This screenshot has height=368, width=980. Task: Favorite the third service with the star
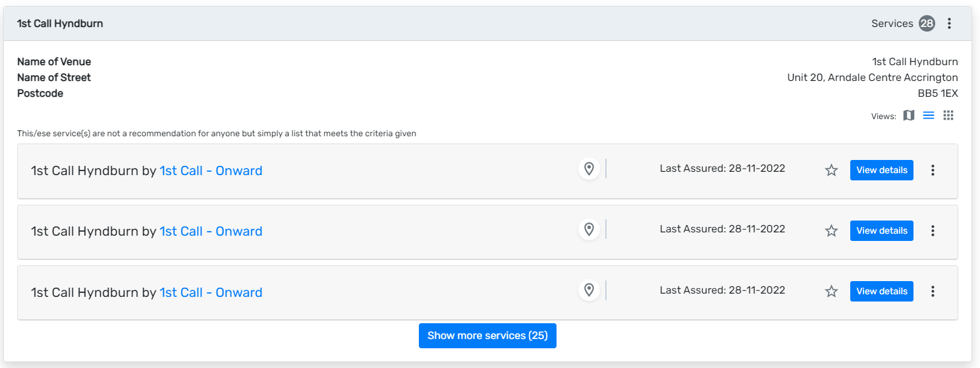click(832, 292)
